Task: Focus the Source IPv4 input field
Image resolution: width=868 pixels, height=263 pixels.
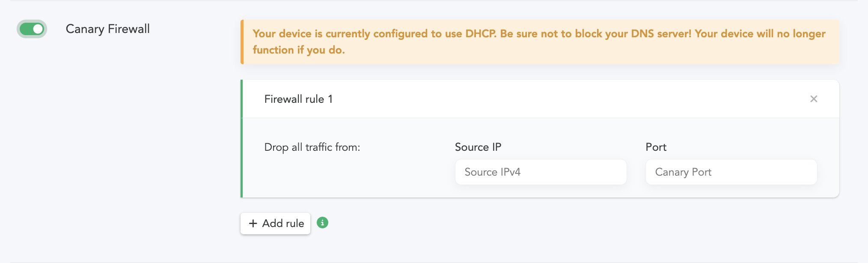Action: tap(541, 172)
